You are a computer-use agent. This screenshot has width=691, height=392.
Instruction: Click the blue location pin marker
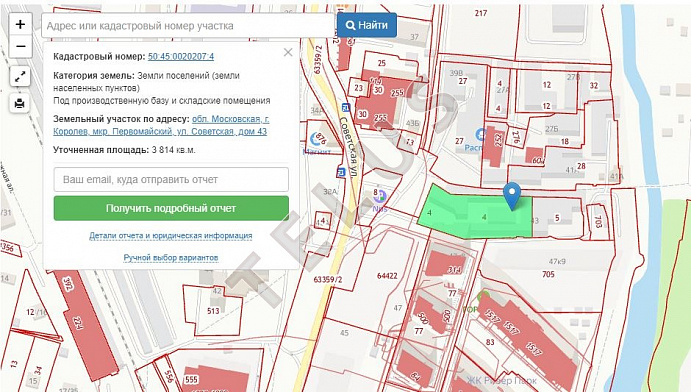pyautogui.click(x=512, y=196)
